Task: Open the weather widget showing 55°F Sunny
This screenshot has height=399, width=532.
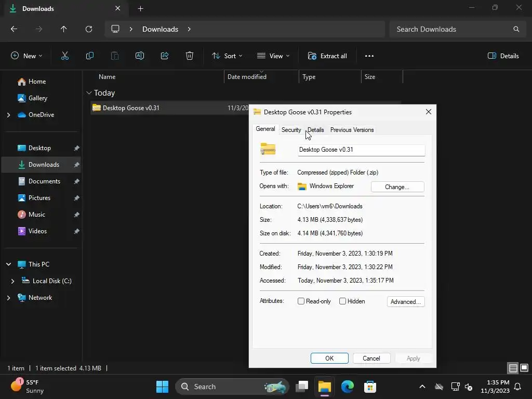Action: point(27,387)
